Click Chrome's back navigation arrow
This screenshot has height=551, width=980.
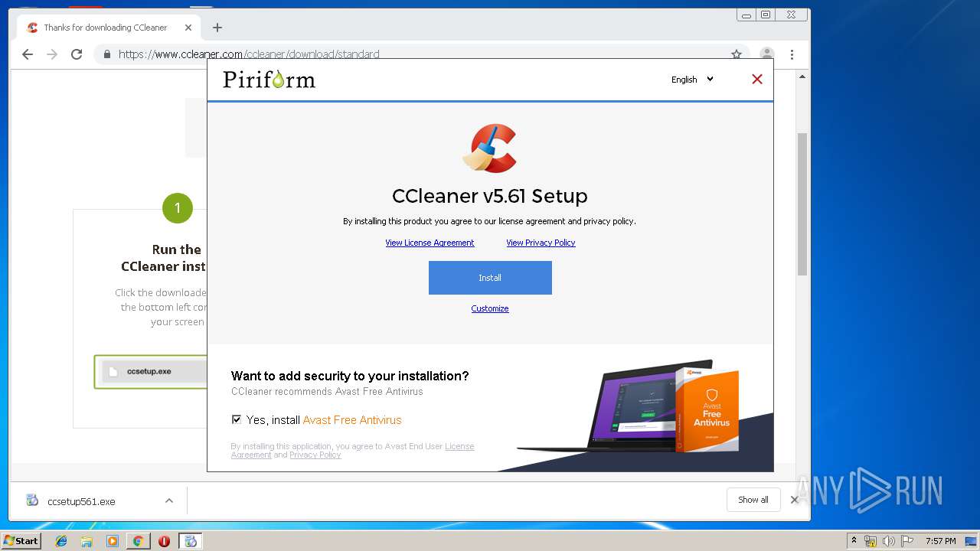(x=28, y=54)
